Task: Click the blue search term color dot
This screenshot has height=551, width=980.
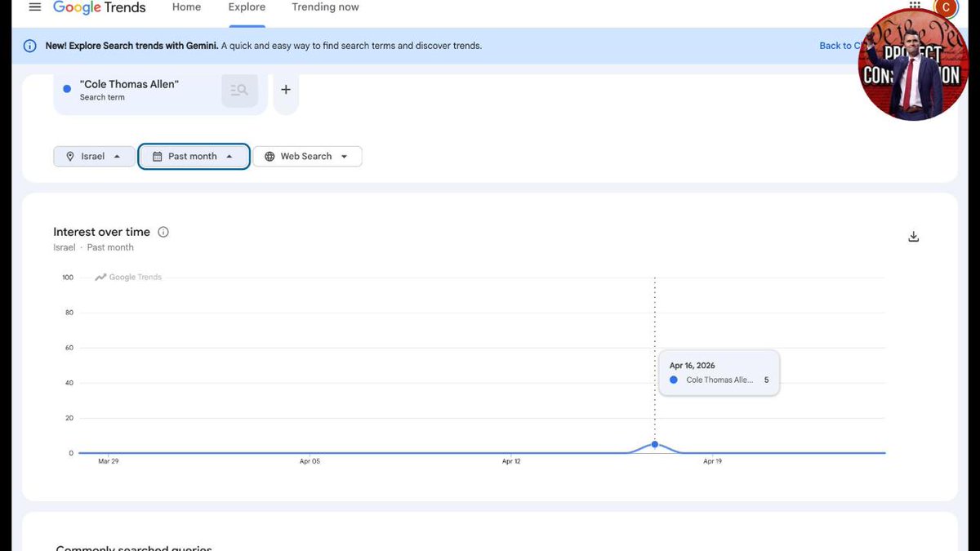Action: tap(67, 89)
